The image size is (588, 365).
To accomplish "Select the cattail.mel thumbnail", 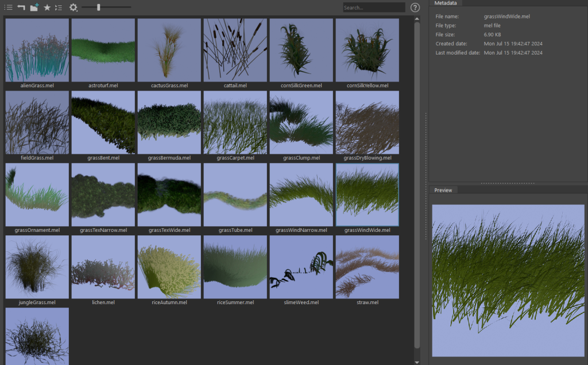I will click(x=235, y=51).
